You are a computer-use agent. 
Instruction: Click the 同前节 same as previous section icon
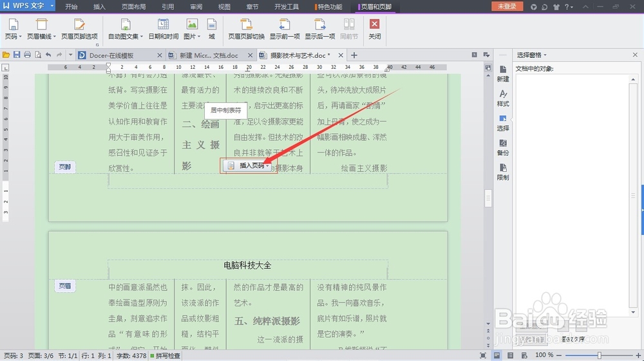point(348,25)
